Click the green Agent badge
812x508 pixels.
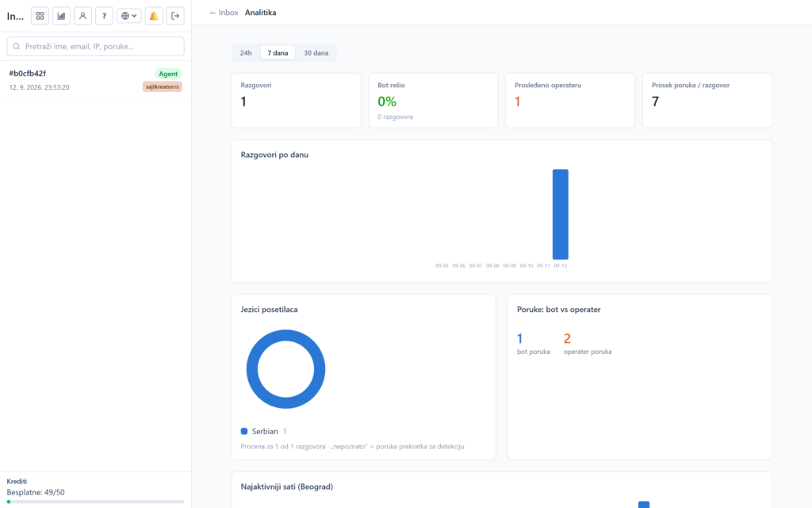tap(168, 74)
